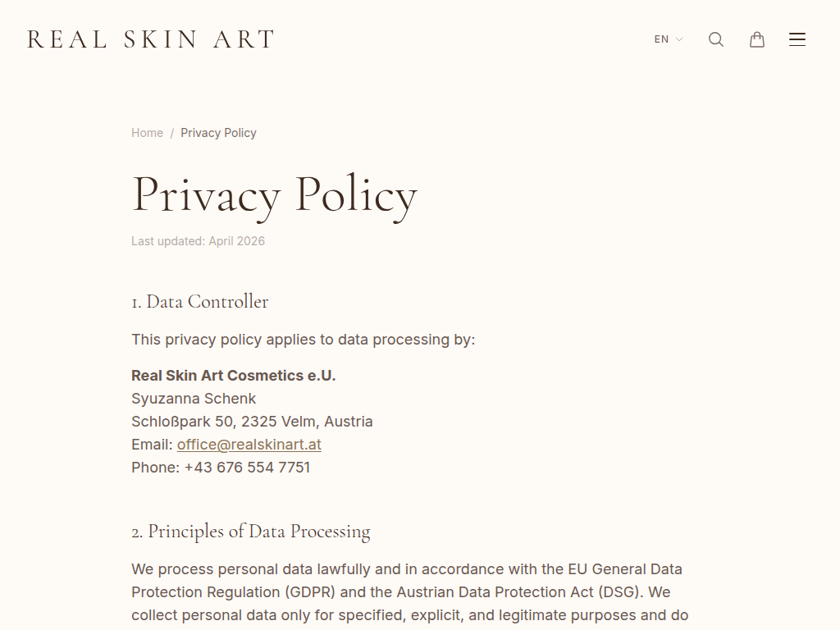Click the phone number +43 676 554 7751
The height and width of the screenshot is (630, 840).
tap(247, 468)
